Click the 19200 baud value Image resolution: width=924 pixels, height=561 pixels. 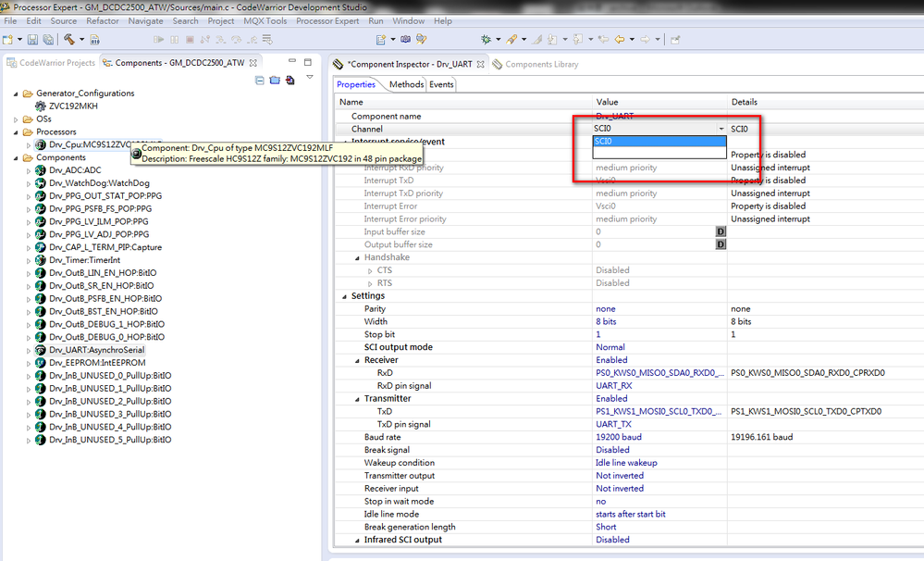coord(619,437)
